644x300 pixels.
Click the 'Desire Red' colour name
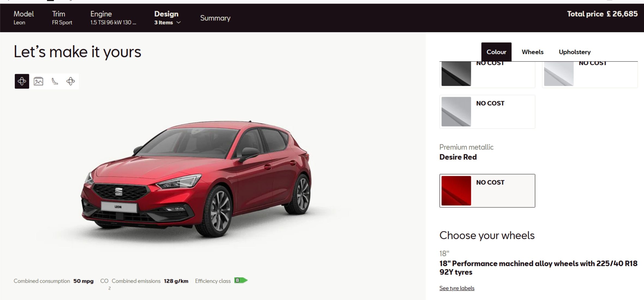458,157
